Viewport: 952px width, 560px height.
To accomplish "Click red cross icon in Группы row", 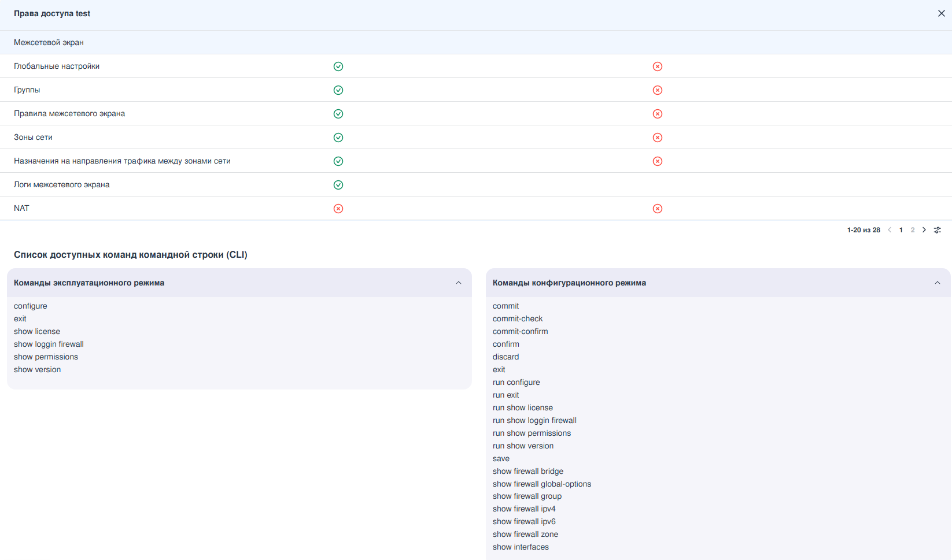I will pos(658,90).
